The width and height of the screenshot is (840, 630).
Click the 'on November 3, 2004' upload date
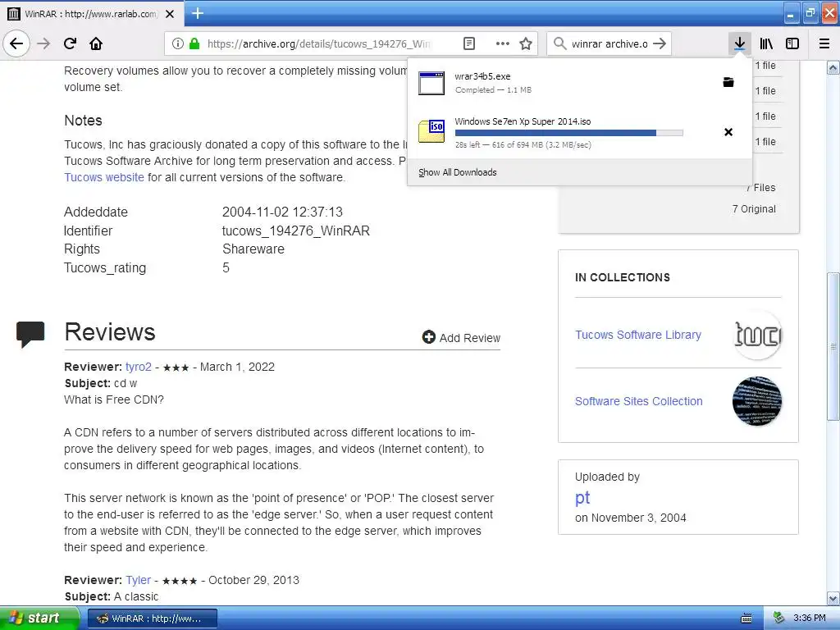[x=631, y=518]
